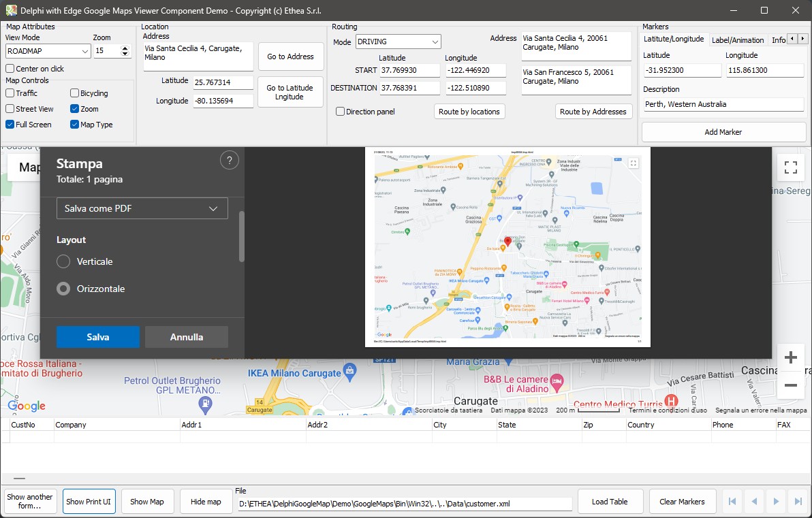
Task: Click Go to Address button
Action: (x=290, y=56)
